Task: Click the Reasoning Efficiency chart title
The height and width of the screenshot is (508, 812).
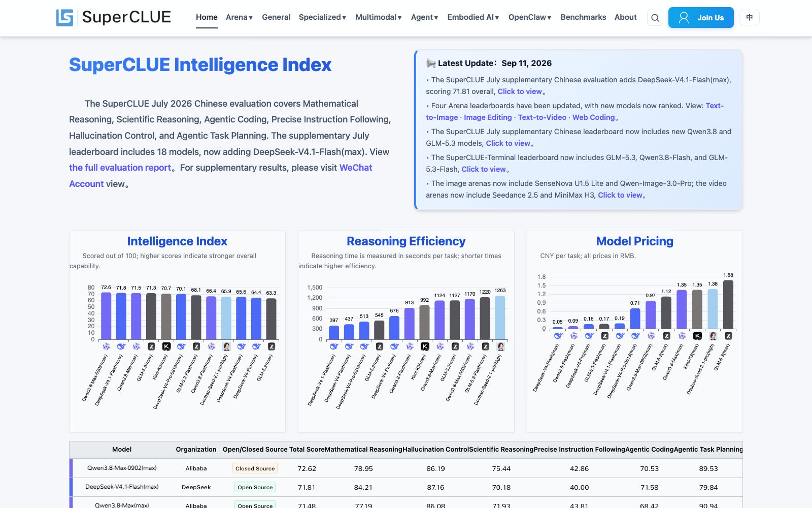Action: point(406,241)
